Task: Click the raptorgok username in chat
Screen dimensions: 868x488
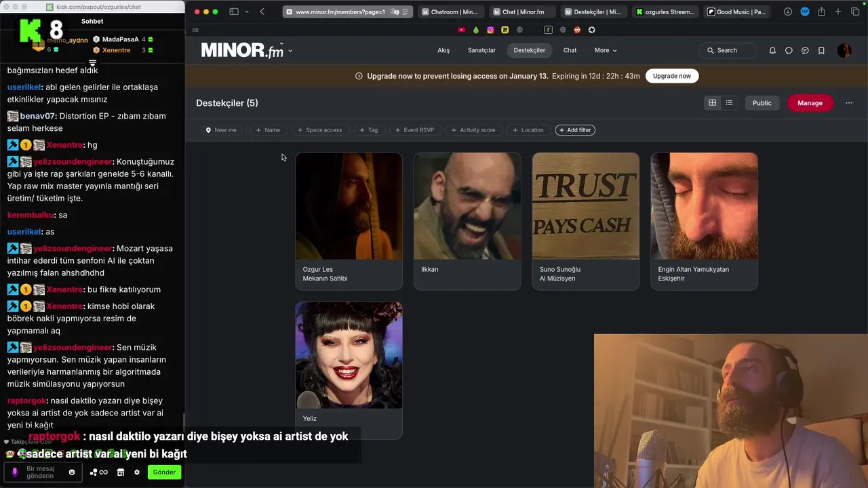Action: pyautogui.click(x=26, y=401)
